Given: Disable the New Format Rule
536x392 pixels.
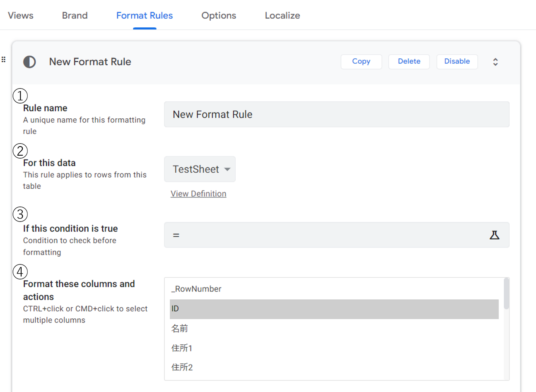Looking at the screenshot, I should click(x=457, y=61).
